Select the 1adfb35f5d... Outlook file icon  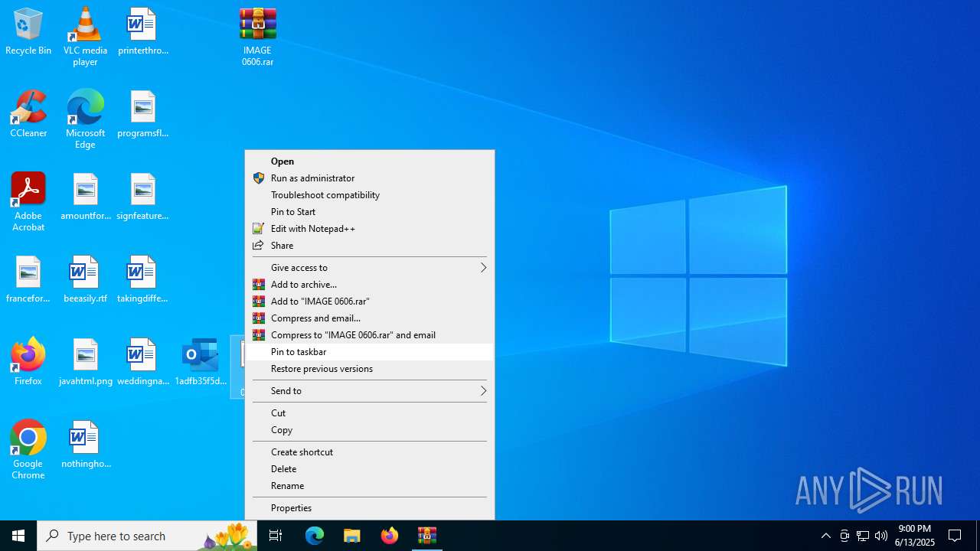coord(200,362)
